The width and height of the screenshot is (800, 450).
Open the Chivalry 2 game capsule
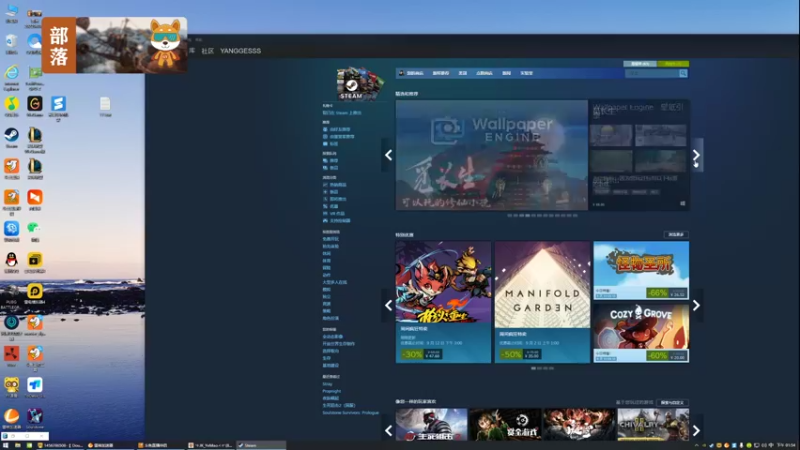click(653, 424)
